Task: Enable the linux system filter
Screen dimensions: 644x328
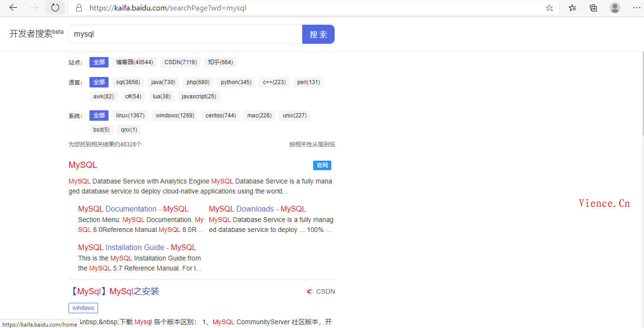Action: [x=130, y=116]
